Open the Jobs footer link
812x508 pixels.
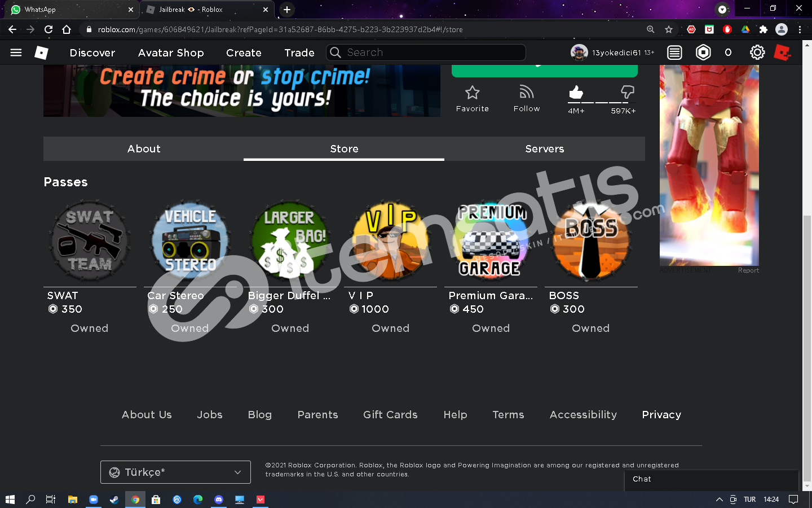click(x=210, y=415)
